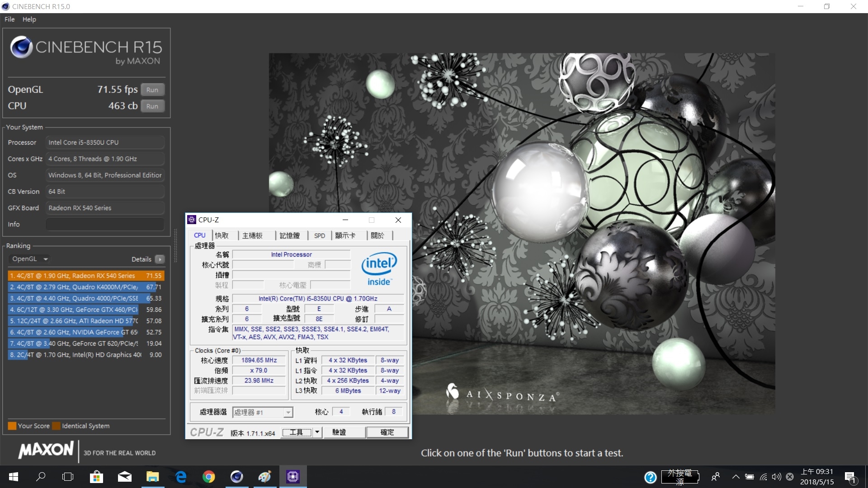
Task: Select ranking row Intel HD Graphics 4000
Action: click(86, 355)
